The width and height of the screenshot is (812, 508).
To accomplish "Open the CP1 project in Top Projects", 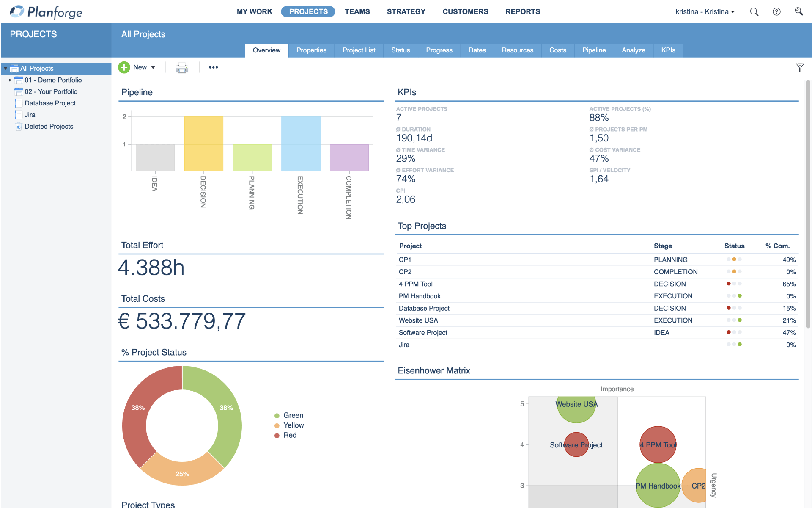I will tap(404, 260).
